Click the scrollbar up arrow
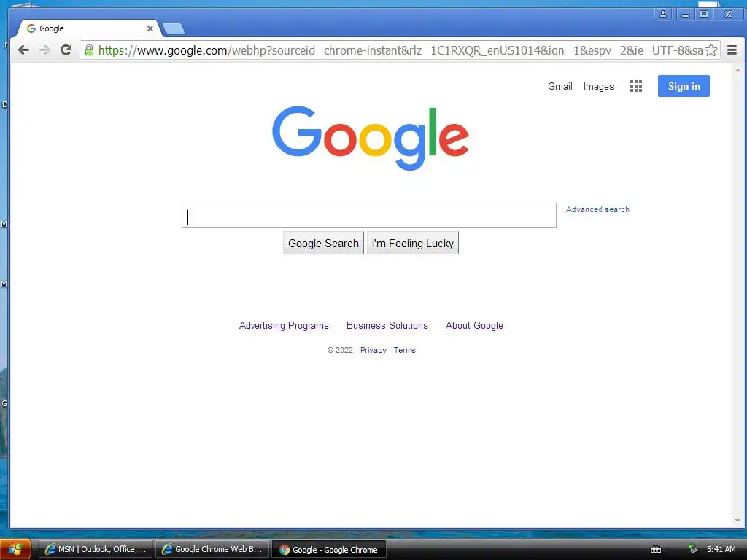This screenshot has height=560, width=747. (738, 71)
